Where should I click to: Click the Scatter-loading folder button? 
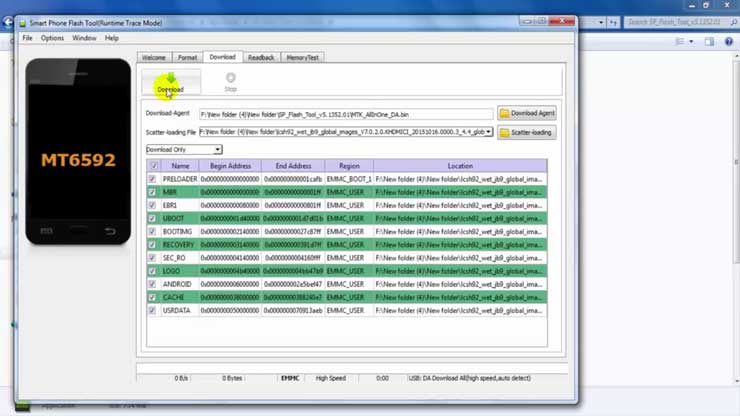click(x=527, y=132)
